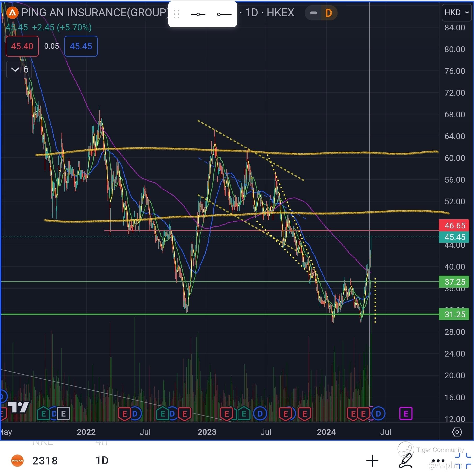
Task: Tap the HKEX exchange label
Action: tap(280, 13)
